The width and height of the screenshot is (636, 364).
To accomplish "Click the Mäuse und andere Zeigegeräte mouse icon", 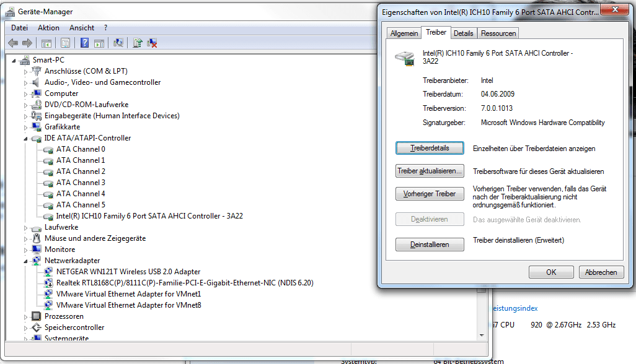I will (x=37, y=238).
